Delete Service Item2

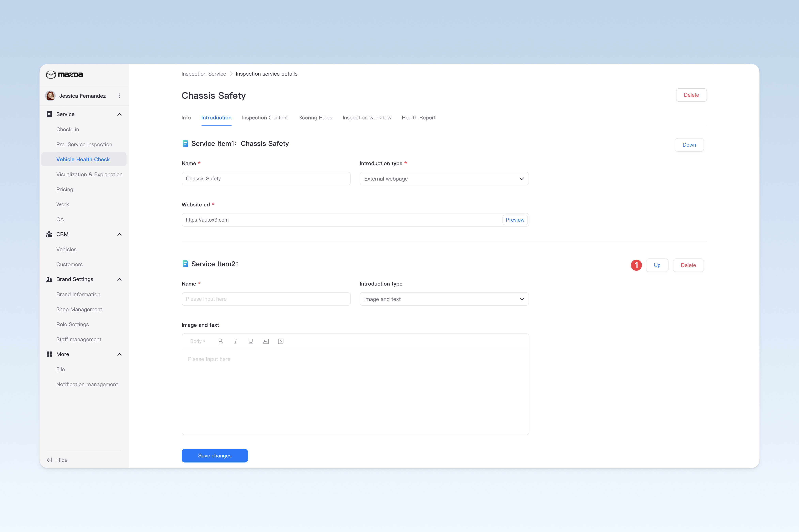pyautogui.click(x=688, y=265)
